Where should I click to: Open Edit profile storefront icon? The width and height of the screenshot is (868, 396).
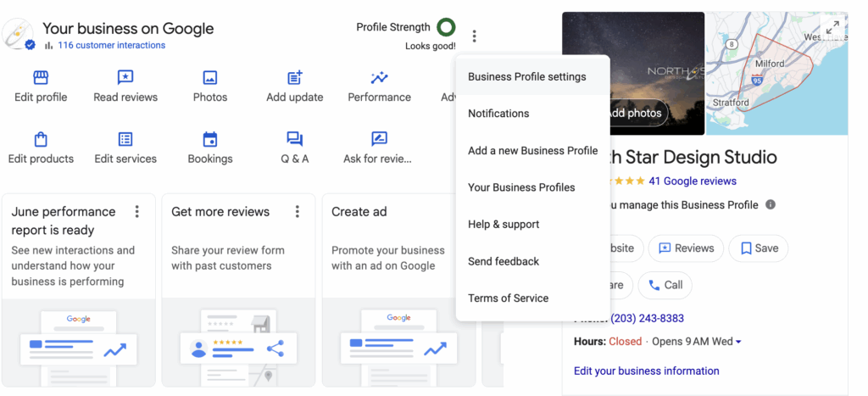click(41, 77)
